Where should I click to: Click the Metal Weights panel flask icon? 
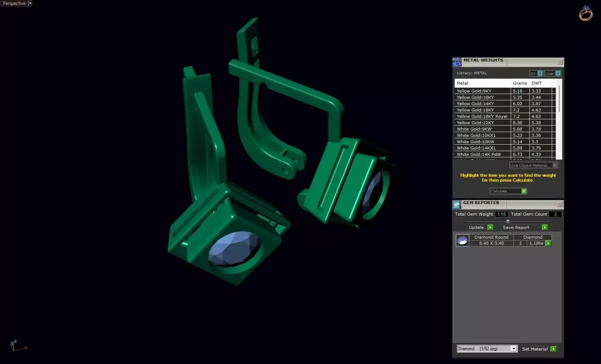tap(457, 62)
